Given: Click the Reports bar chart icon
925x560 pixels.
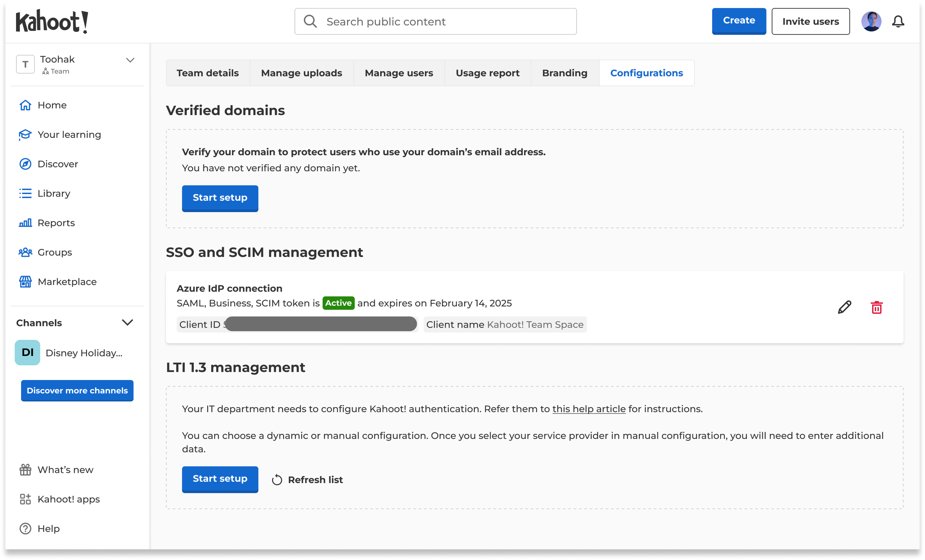Looking at the screenshot, I should 25,223.
